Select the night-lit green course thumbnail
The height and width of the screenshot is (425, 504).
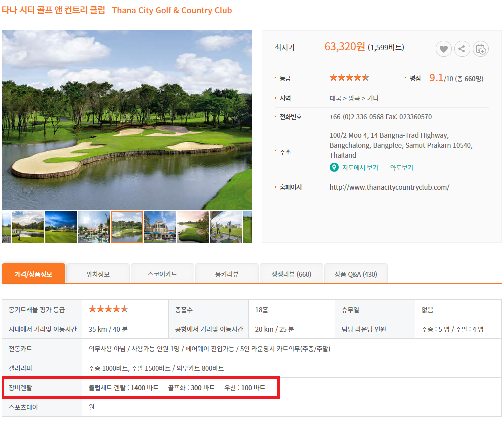61,227
